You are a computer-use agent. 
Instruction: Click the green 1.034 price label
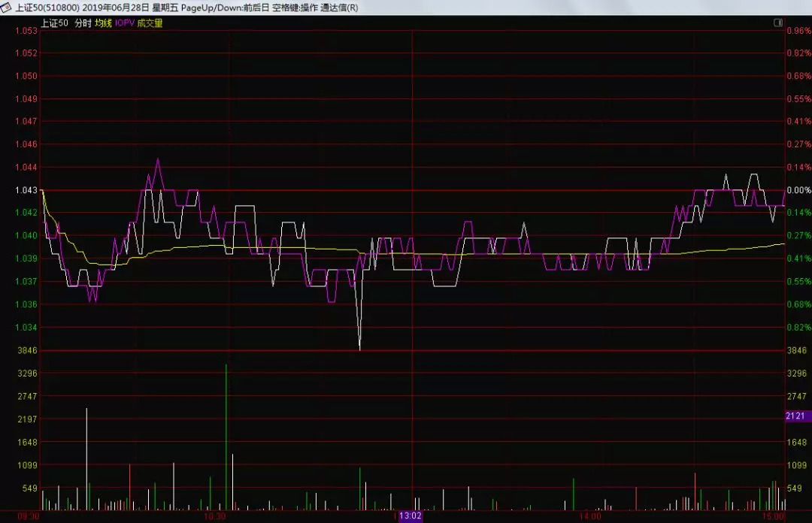[26, 328]
